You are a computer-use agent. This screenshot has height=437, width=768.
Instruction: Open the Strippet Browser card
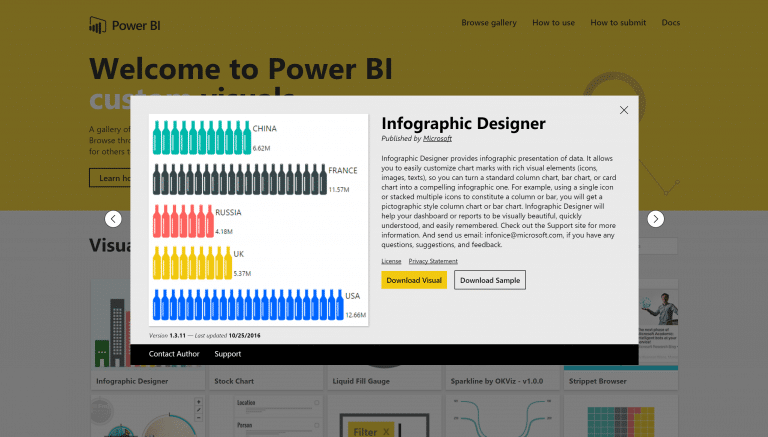[621, 381]
